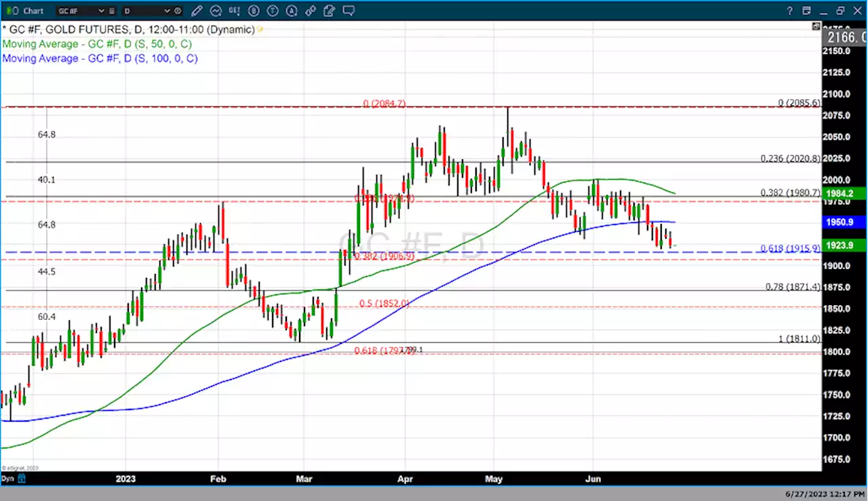868x501 pixels.
Task: Click the circled T toolbar icon
Action: [273, 11]
